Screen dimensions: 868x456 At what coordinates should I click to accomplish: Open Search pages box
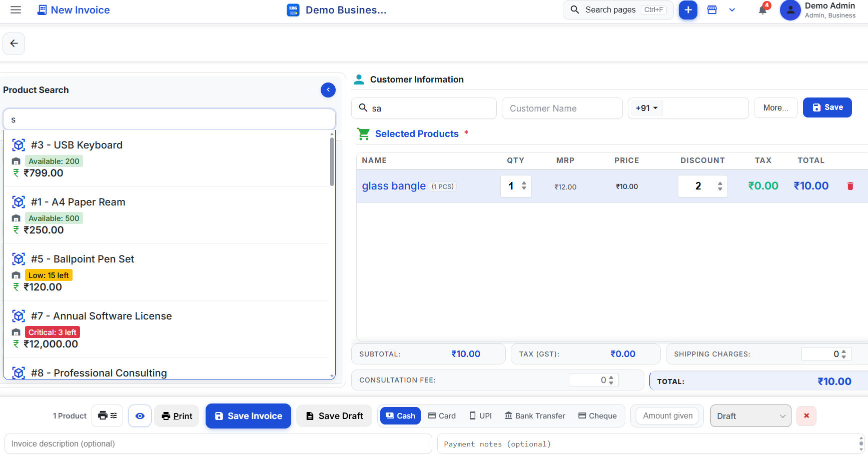tap(618, 10)
